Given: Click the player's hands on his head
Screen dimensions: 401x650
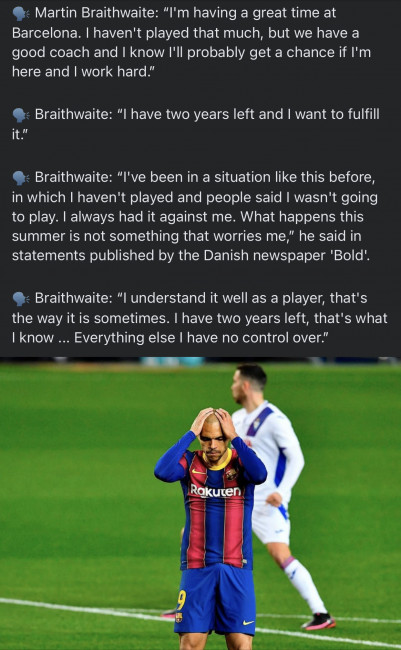Looking at the screenshot, I should point(214,421).
